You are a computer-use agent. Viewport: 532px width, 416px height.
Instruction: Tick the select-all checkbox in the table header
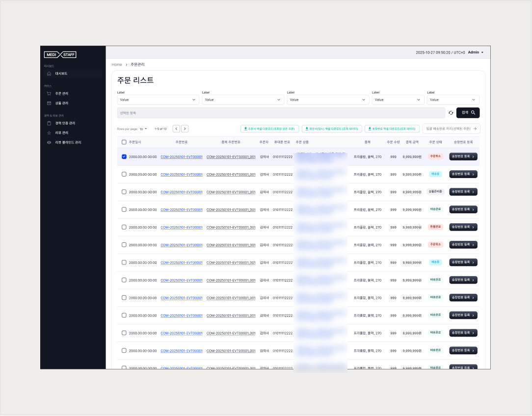(x=124, y=142)
